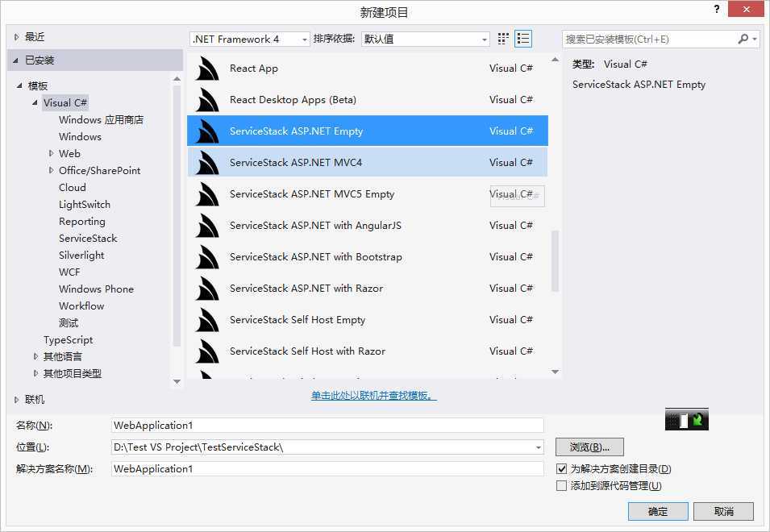770x532 pixels.
Task: Click the template list scrollbar thumb
Action: point(556,260)
